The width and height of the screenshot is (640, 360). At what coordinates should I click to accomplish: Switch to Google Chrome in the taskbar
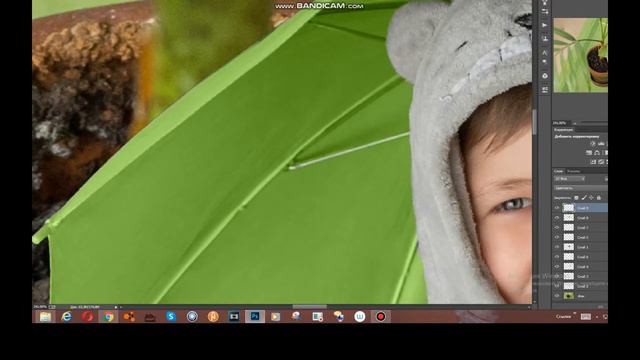(108, 316)
